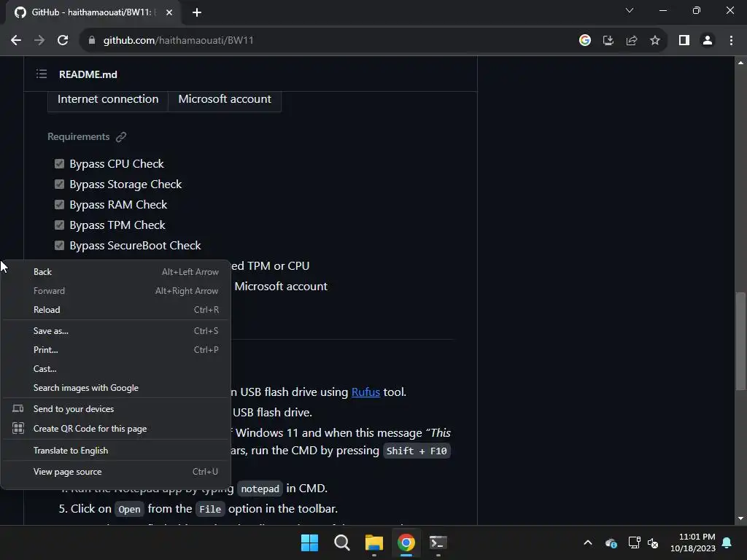747x560 pixels.
Task: Click the Requirements heading text
Action: [x=79, y=136]
